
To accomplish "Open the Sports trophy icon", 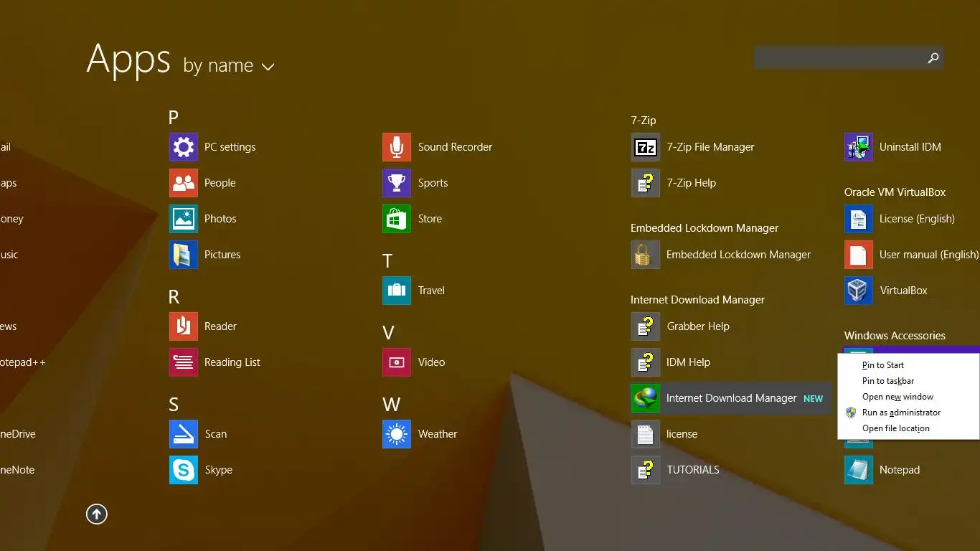I will [x=397, y=183].
